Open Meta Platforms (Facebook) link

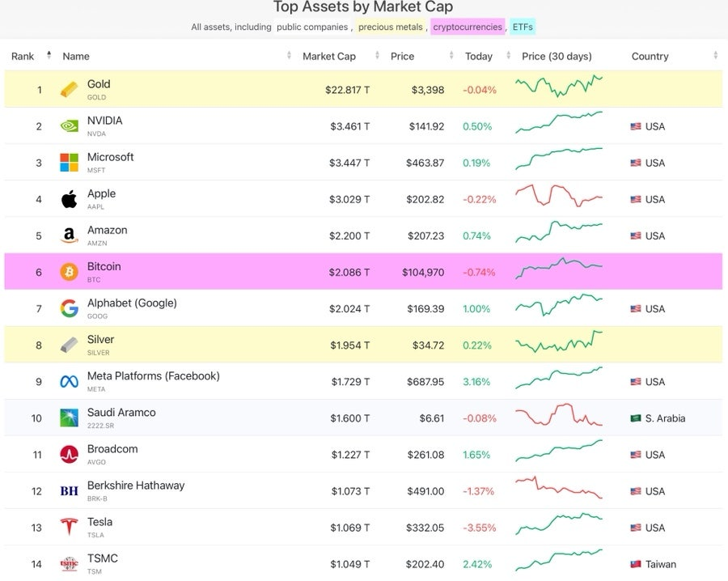[x=153, y=375]
